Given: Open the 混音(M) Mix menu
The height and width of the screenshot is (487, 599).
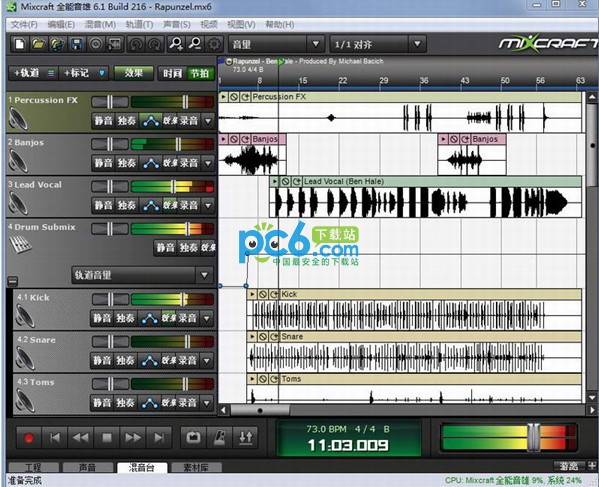Looking at the screenshot, I should [100, 25].
